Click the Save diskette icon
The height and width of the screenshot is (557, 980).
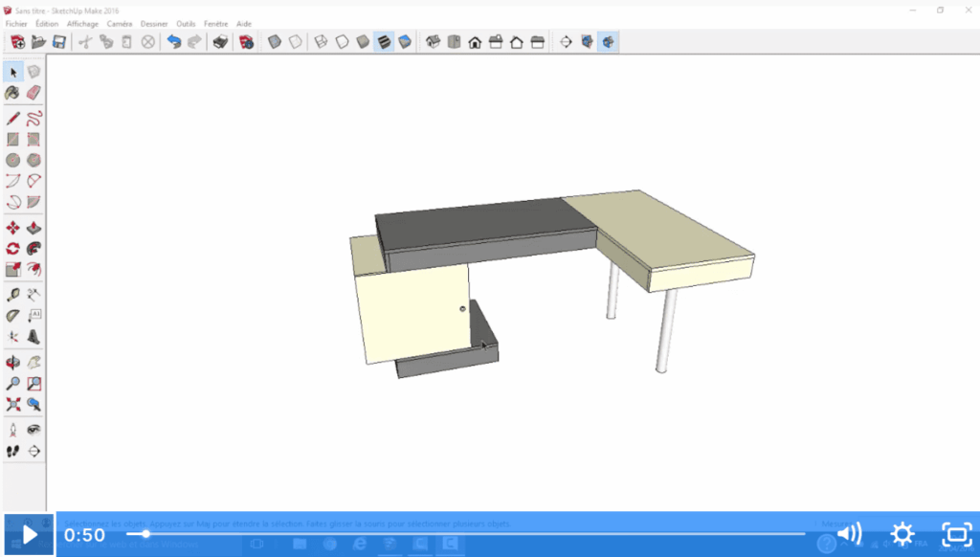pyautogui.click(x=59, y=42)
